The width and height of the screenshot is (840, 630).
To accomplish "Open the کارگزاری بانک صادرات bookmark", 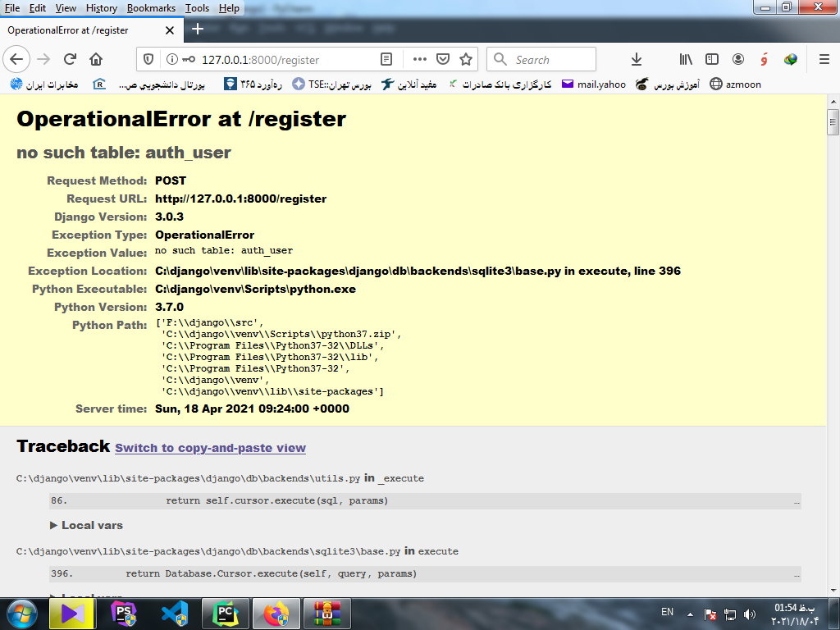I will [x=500, y=84].
